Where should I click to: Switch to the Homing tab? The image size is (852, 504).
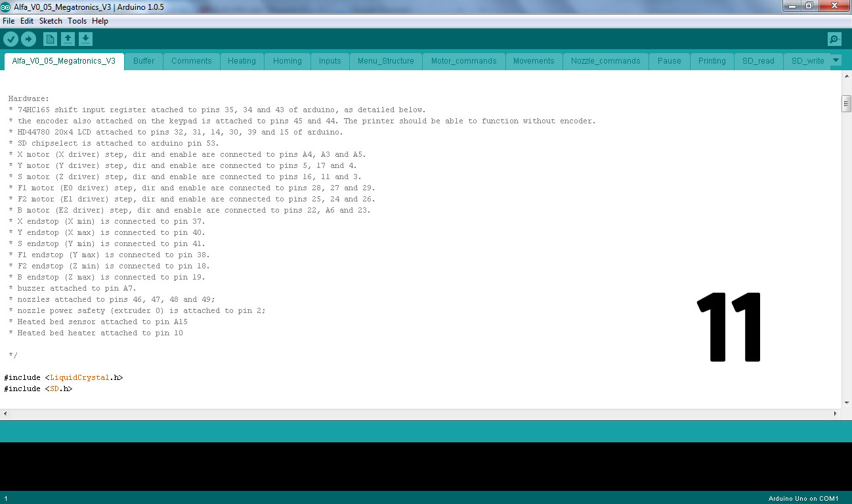coord(288,61)
